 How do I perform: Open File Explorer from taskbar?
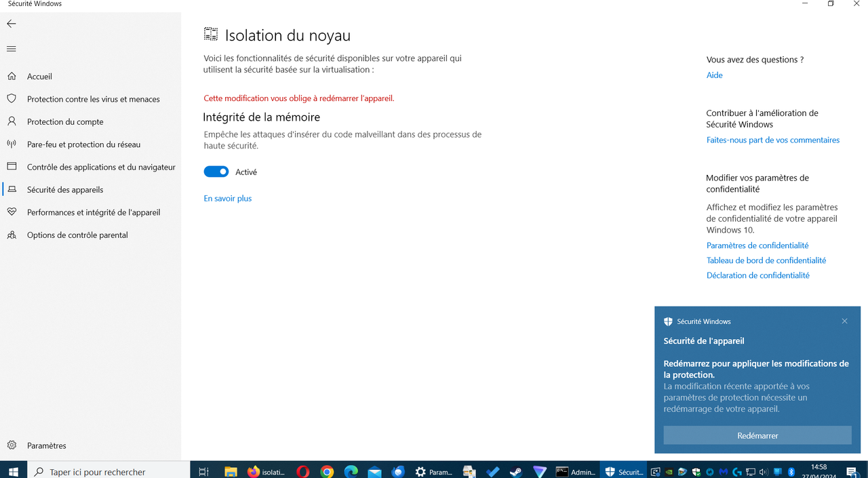(x=231, y=471)
